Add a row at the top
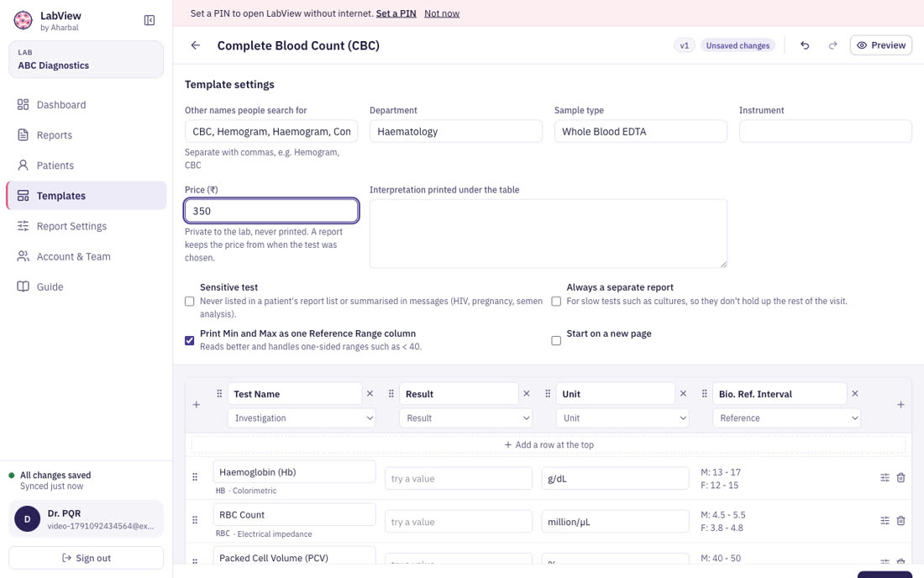The height and width of the screenshot is (578, 924). click(x=549, y=445)
